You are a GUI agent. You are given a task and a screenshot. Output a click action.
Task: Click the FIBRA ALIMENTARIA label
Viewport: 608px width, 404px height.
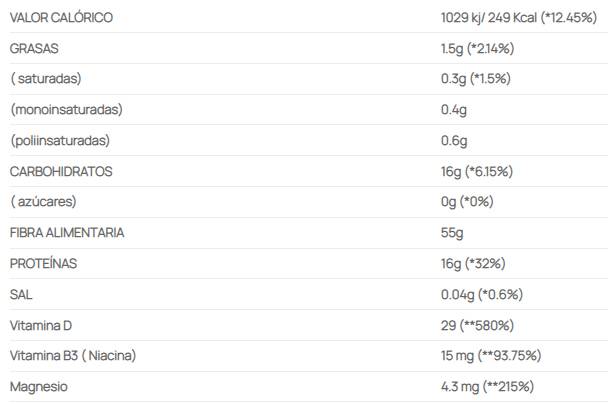67,233
